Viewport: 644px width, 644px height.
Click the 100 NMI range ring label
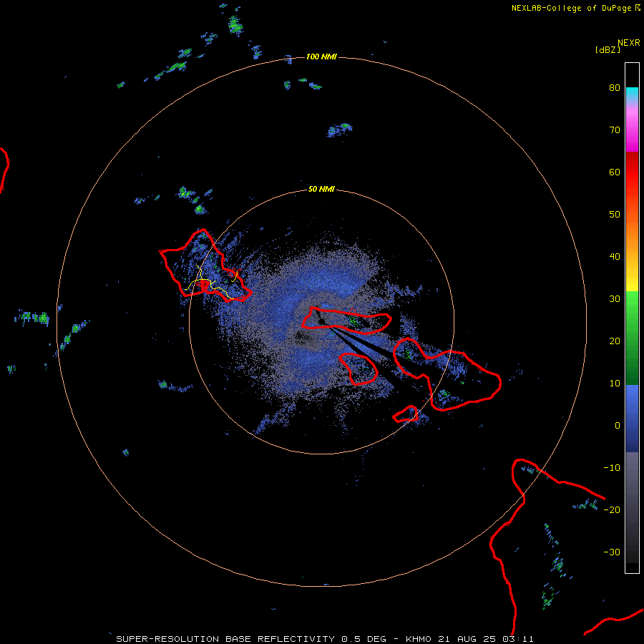[x=321, y=57]
